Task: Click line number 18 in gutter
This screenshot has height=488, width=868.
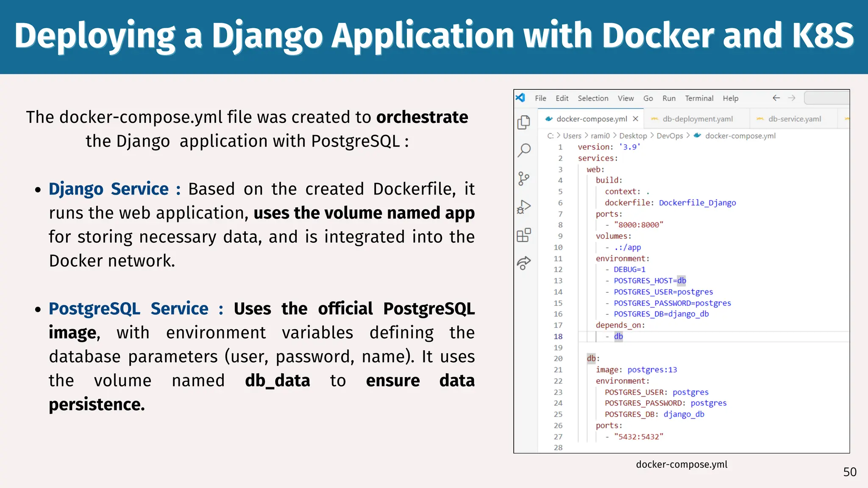Action: pyautogui.click(x=558, y=336)
